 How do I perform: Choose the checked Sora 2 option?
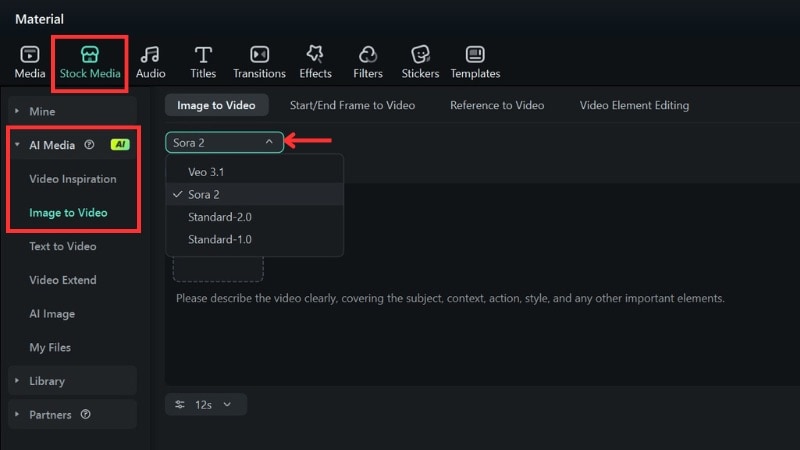[x=254, y=194]
